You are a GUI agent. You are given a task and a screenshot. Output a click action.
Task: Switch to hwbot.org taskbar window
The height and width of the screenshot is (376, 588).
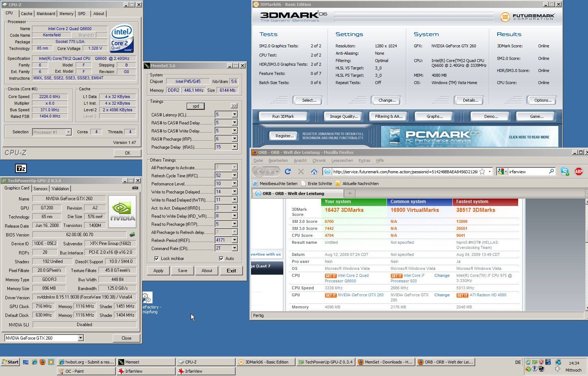click(86, 362)
